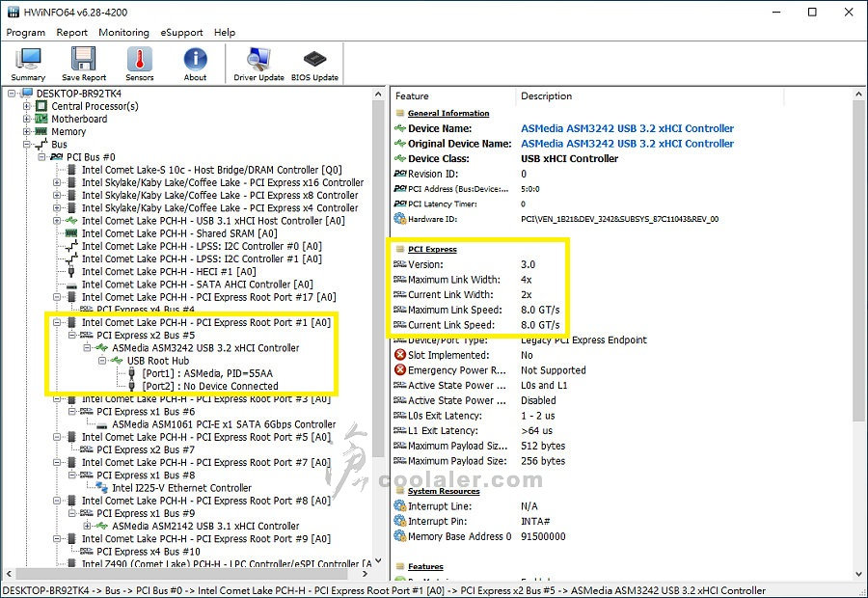Click the Motherboard icon in tree
Image resolution: width=868 pixels, height=598 pixels.
[41, 119]
